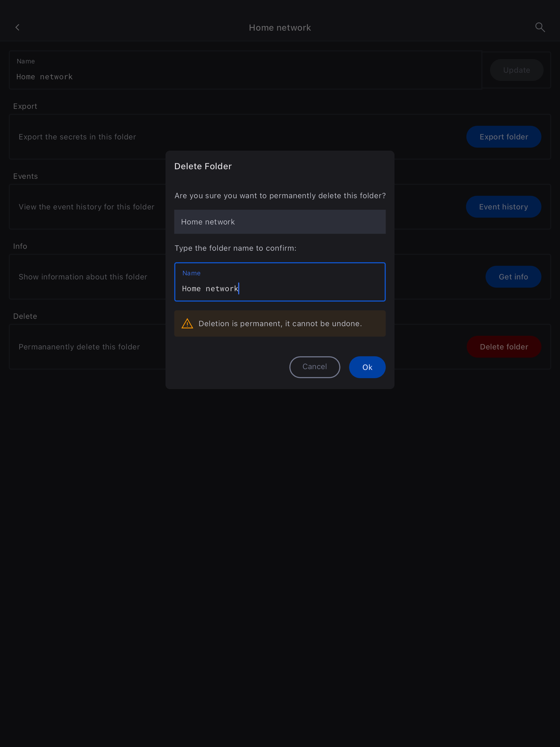Image resolution: width=560 pixels, height=747 pixels.
Task: Confirm deletion with the Ok button
Action: tap(367, 367)
